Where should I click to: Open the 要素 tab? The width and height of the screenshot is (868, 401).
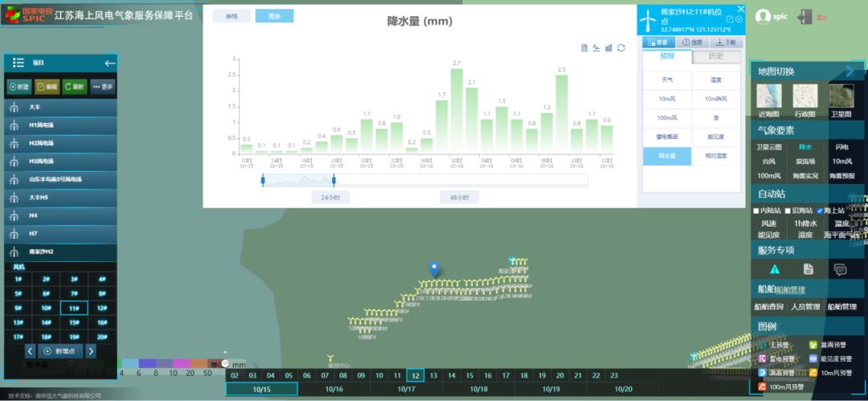657,43
